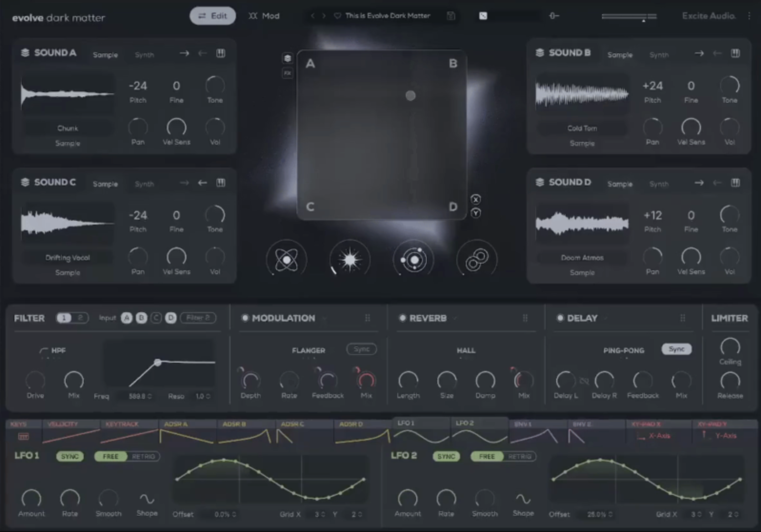761x532 pixels.
Task: Click the Edit button in the top bar
Action: 213,16
